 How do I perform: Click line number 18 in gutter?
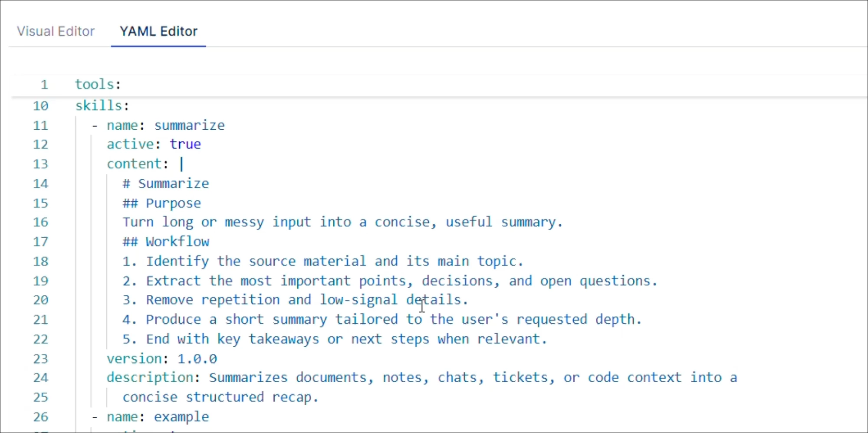[41, 262]
